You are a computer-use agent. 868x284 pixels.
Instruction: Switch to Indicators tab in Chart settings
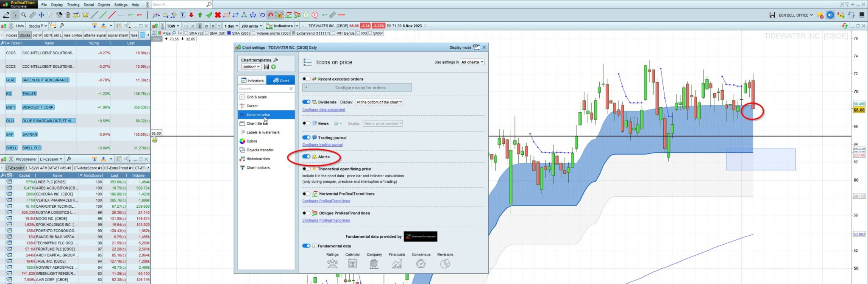[x=252, y=81]
